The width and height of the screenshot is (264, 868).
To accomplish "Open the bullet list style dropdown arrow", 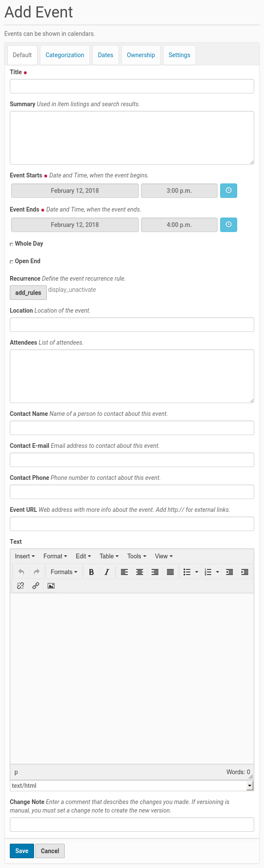I will coord(197,572).
